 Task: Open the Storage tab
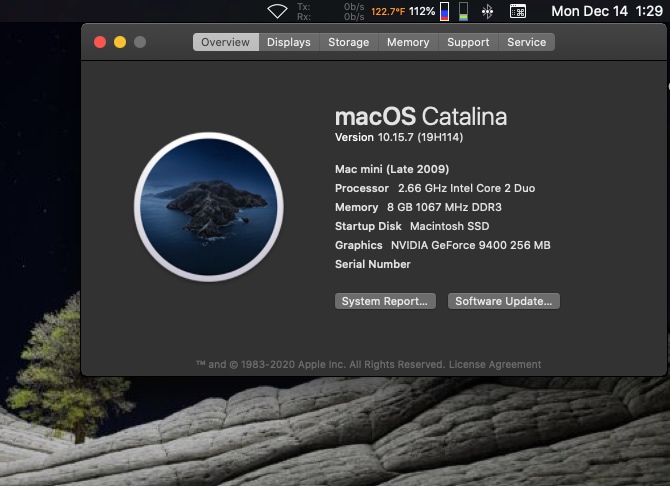[349, 42]
